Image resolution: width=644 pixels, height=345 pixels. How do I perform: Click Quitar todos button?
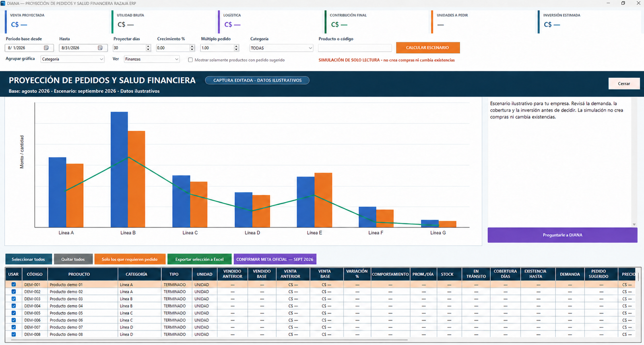click(x=73, y=259)
